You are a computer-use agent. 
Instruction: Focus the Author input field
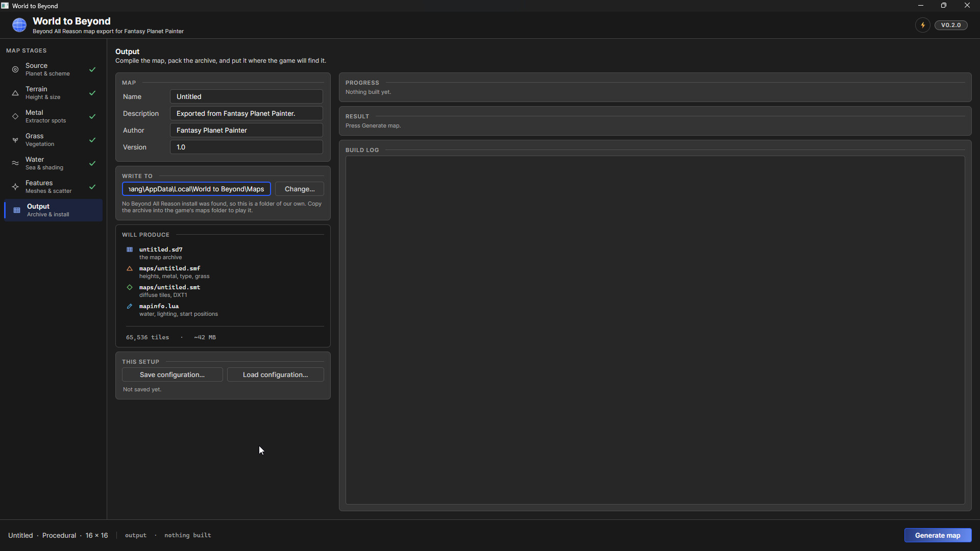tap(246, 130)
